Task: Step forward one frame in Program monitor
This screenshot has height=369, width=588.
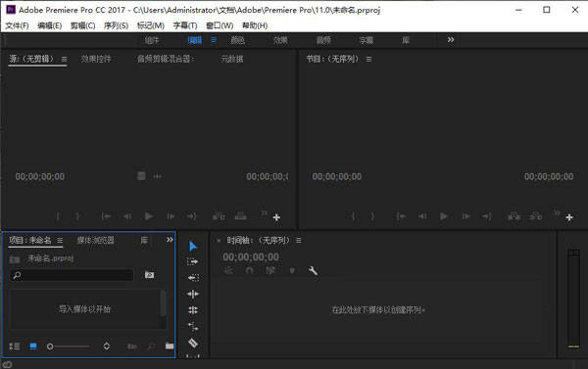Action: pyautogui.click(x=465, y=216)
